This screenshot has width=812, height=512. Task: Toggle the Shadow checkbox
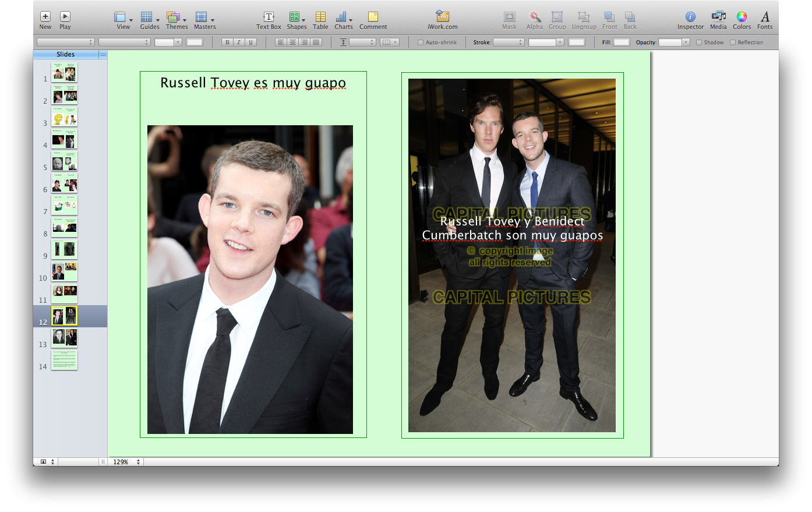click(699, 43)
